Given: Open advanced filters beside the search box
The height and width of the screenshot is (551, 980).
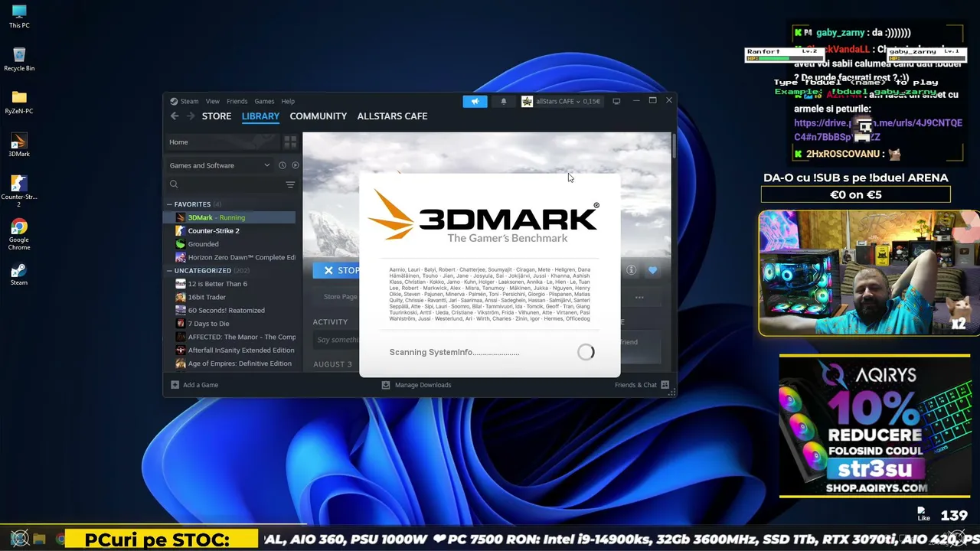Looking at the screenshot, I should click(x=290, y=184).
